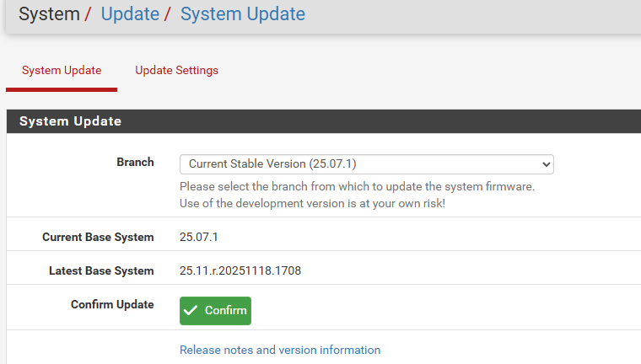Go to Update in the breadcrumb
The image size is (641, 364).
click(x=130, y=14)
